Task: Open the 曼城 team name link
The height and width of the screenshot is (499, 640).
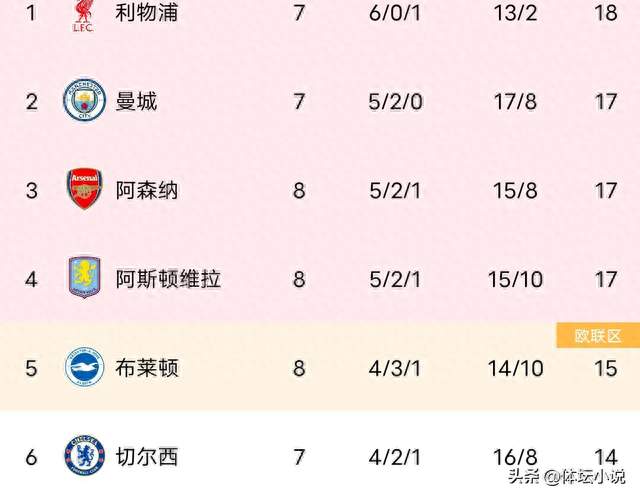Action: pyautogui.click(x=136, y=101)
